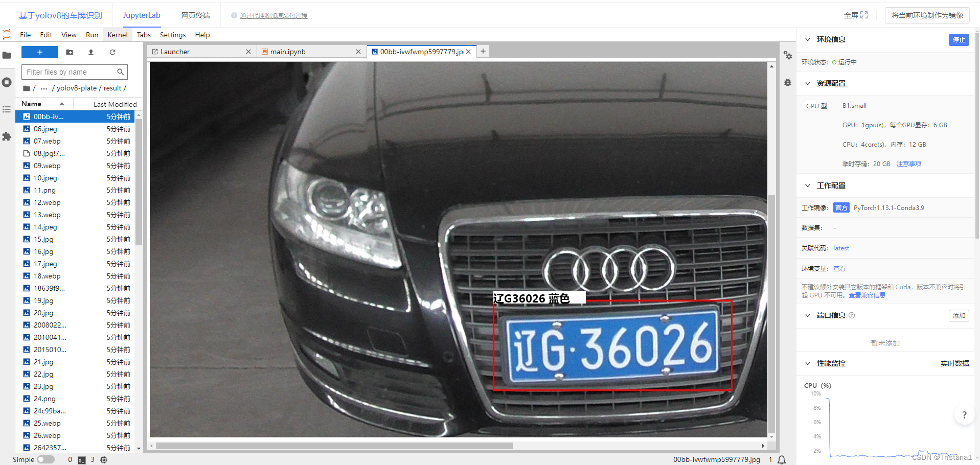
Task: Click the blue new launcher plus button
Action: (40, 52)
